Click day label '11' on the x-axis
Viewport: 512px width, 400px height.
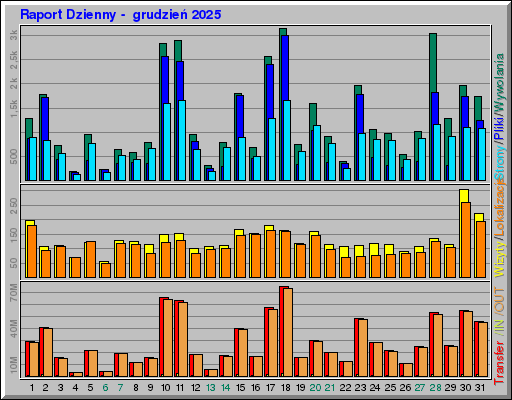[180, 388]
